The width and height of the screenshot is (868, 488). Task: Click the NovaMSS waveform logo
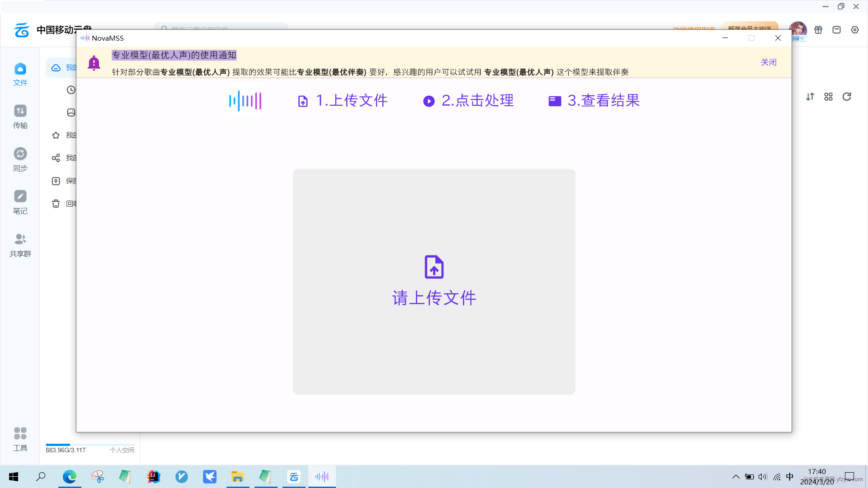[245, 101]
